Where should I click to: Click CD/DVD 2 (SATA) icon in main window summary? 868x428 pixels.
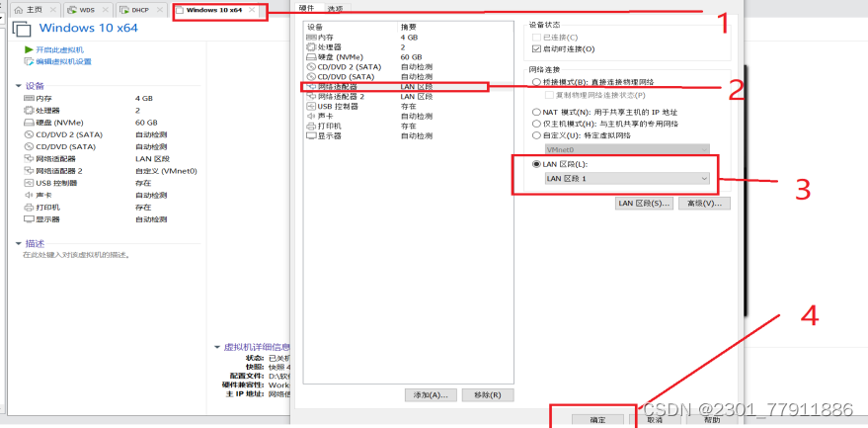pyautogui.click(x=29, y=134)
